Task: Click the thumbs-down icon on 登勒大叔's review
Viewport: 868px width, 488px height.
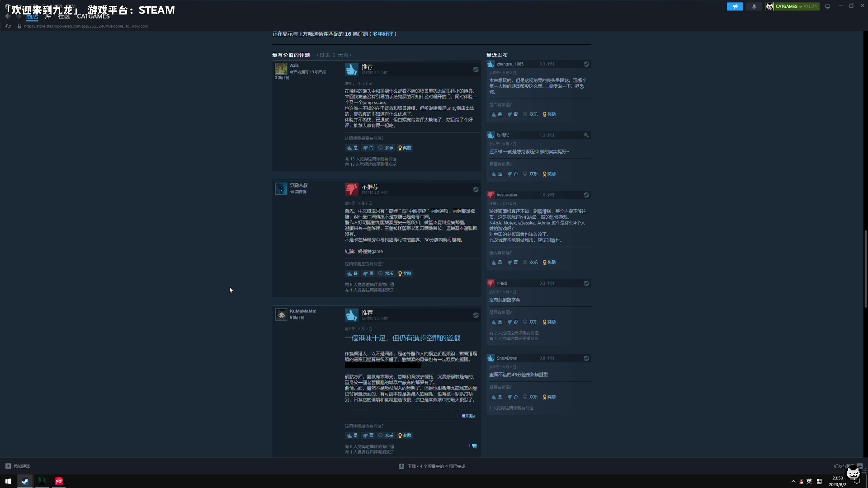Action: click(352, 189)
